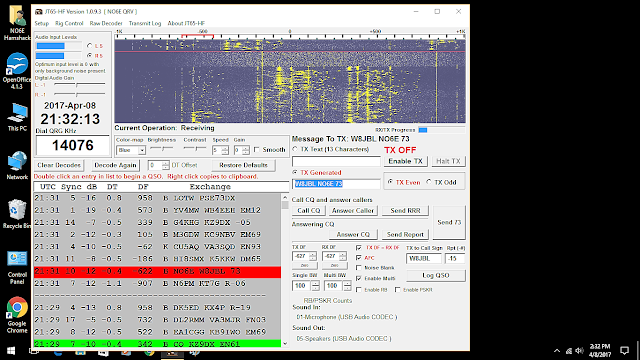Open the Rig Control menu

69,23
